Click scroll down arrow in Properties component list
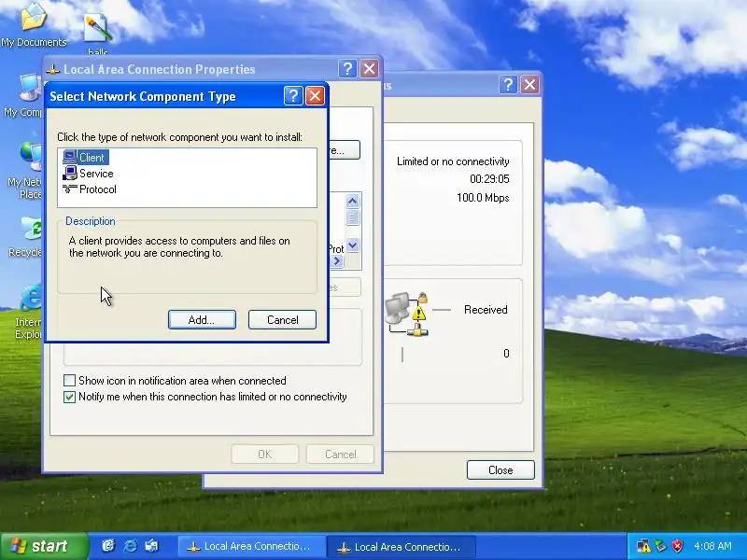This screenshot has height=560, width=747. [353, 245]
